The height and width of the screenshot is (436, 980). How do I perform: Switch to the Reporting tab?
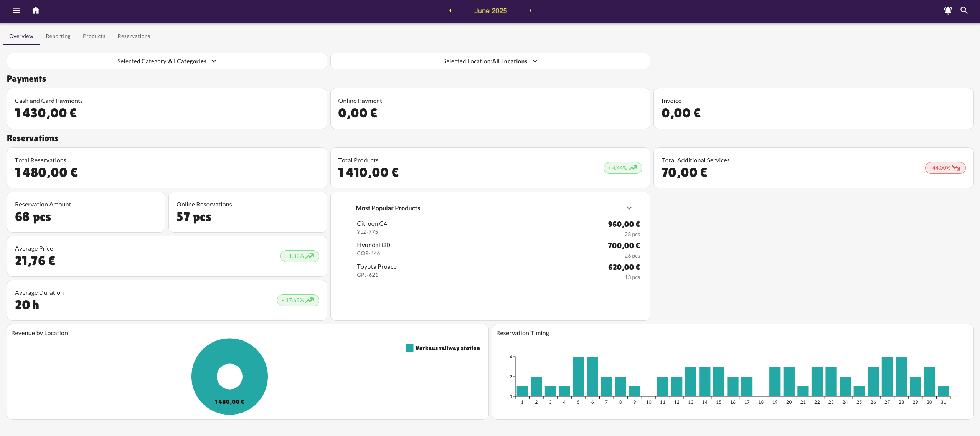coord(58,36)
